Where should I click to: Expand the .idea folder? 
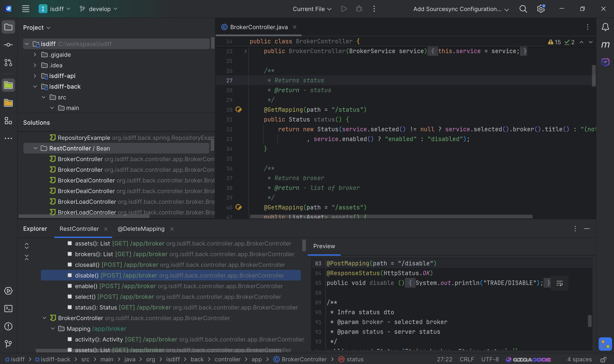[35, 65]
